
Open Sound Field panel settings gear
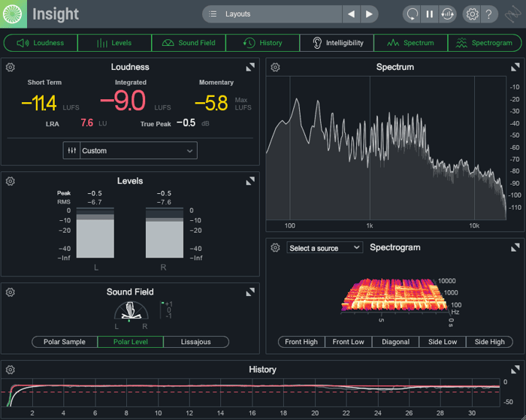pyautogui.click(x=11, y=292)
